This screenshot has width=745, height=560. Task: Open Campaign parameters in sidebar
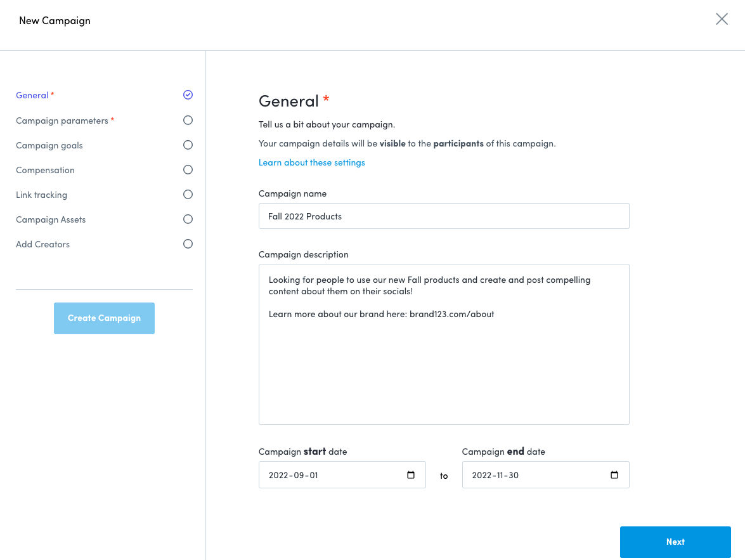pos(62,120)
